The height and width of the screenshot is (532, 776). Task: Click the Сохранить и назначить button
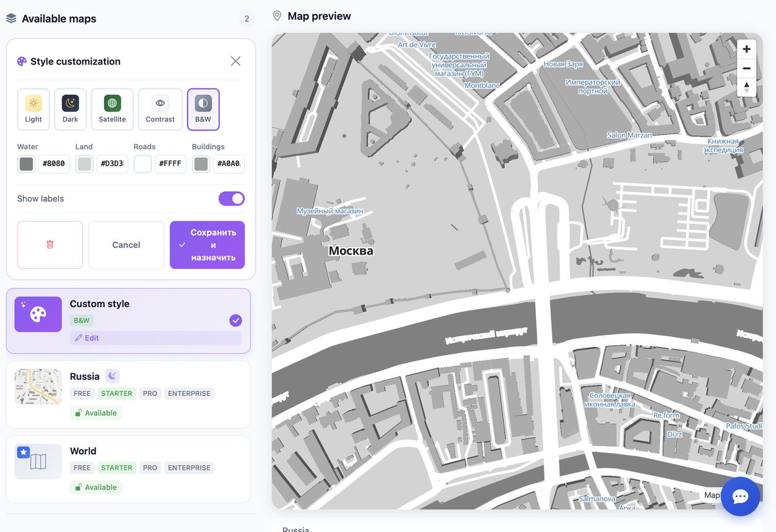(x=207, y=245)
